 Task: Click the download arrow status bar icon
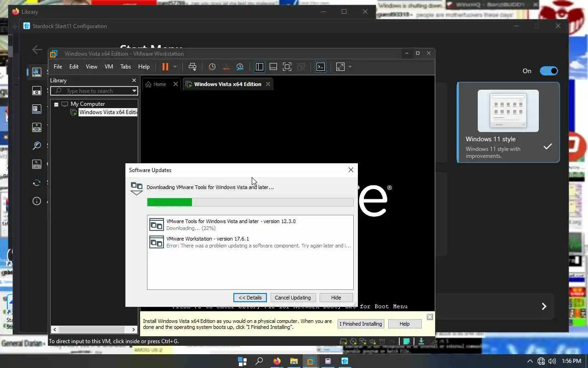[x=421, y=341]
